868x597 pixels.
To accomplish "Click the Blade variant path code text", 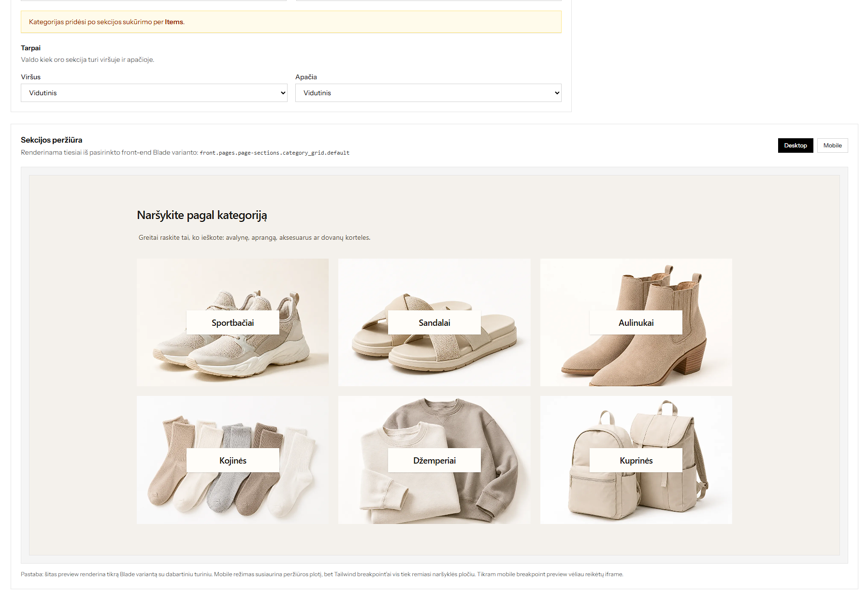I will [275, 153].
